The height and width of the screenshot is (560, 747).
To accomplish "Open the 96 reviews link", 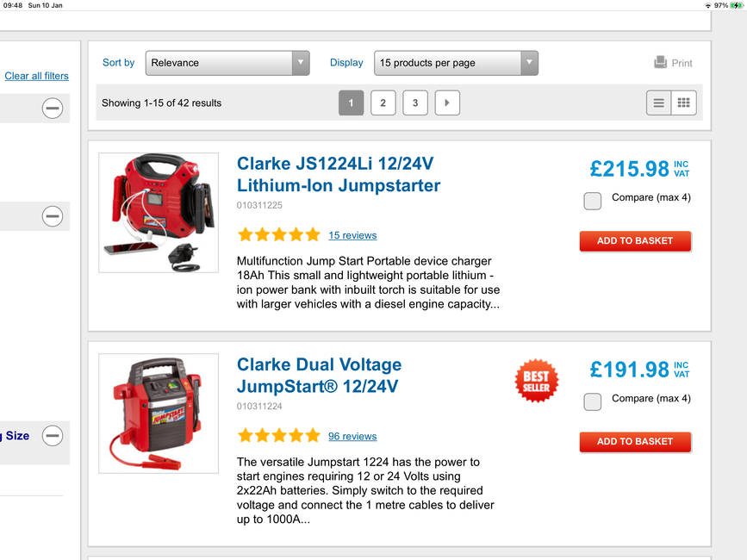I will coord(352,436).
